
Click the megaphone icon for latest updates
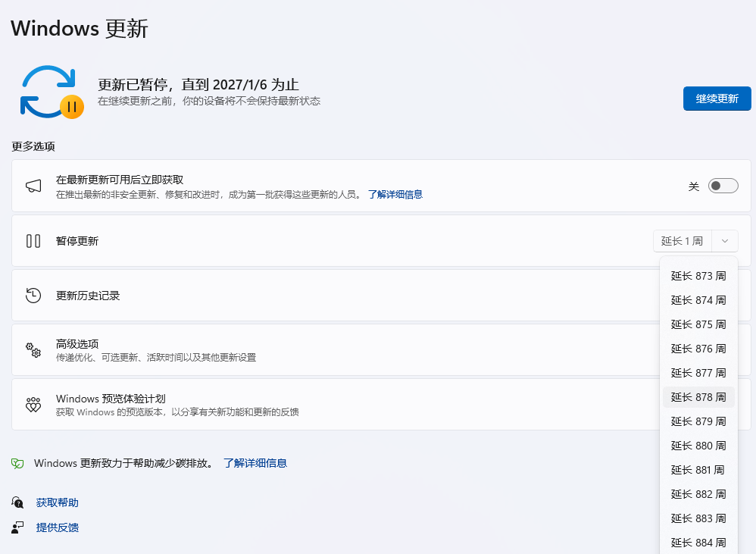point(33,186)
